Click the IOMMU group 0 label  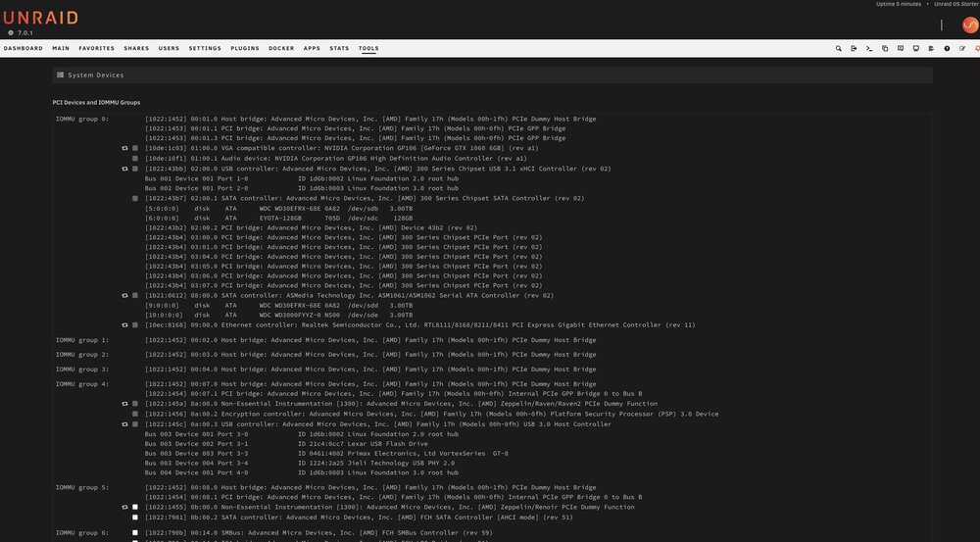82,119
